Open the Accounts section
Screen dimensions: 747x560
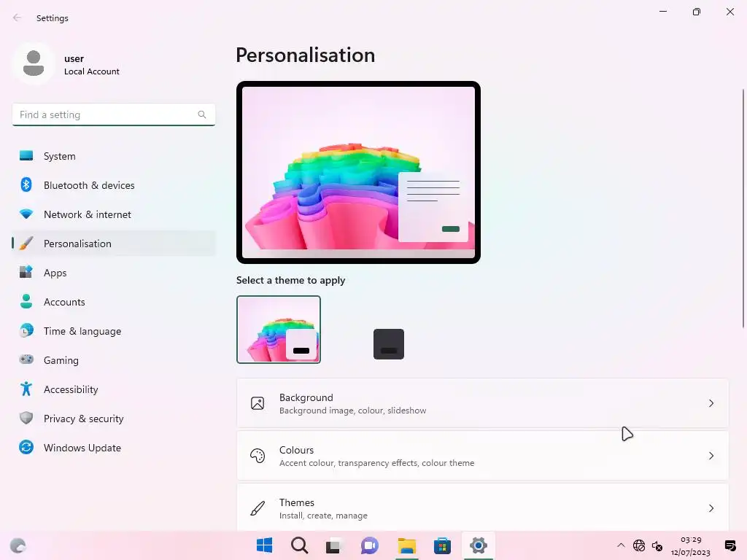(113, 301)
